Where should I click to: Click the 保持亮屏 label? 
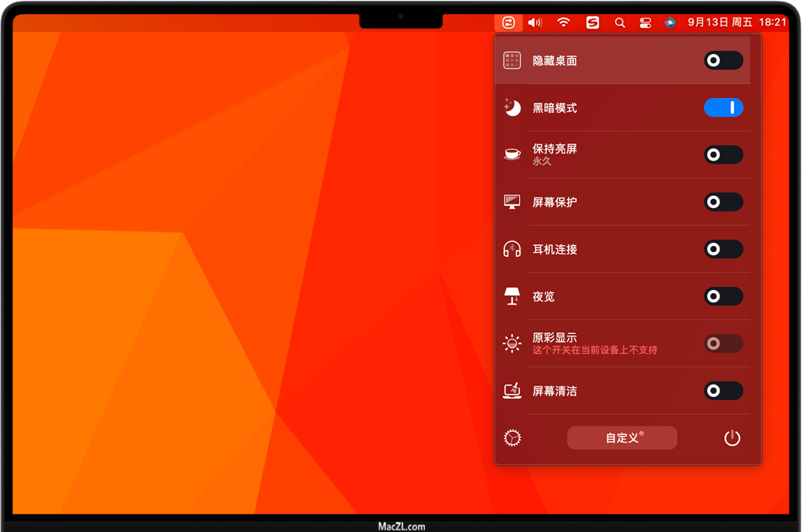[x=554, y=149]
